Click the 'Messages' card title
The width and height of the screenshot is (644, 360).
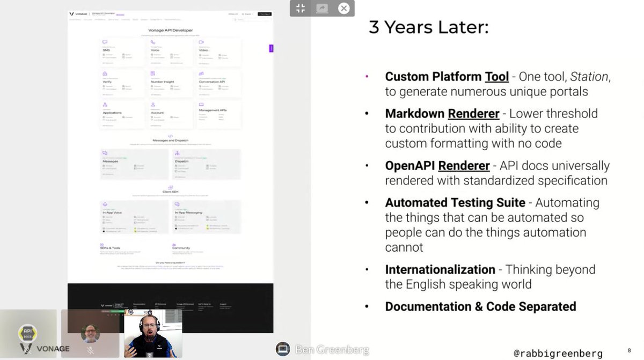pos(110,160)
